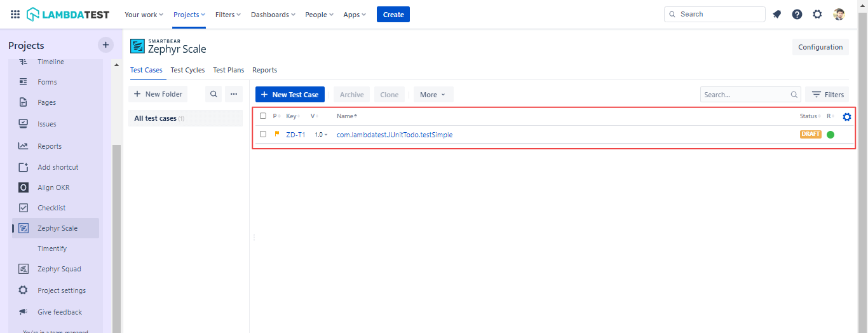Screen dimensions: 868x333
Task: Click the Project settings gear icon
Action: [x=23, y=290]
